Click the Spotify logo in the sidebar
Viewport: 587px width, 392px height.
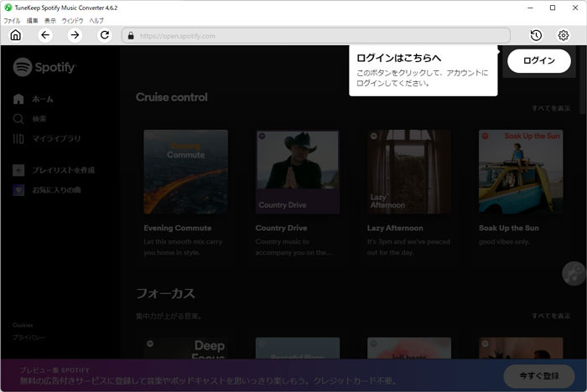44,67
